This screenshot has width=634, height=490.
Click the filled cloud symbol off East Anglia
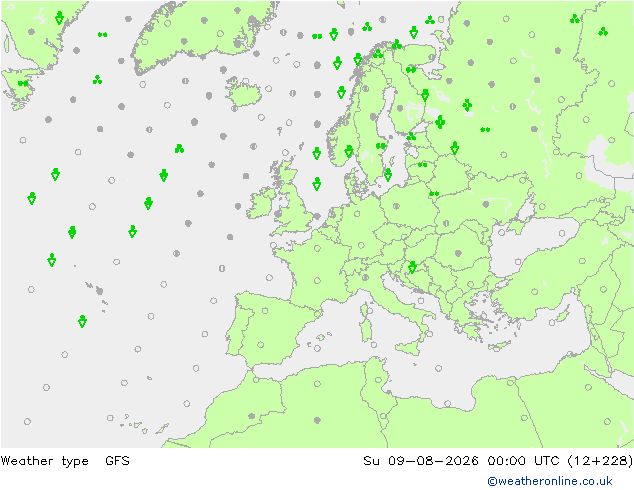click(317, 216)
